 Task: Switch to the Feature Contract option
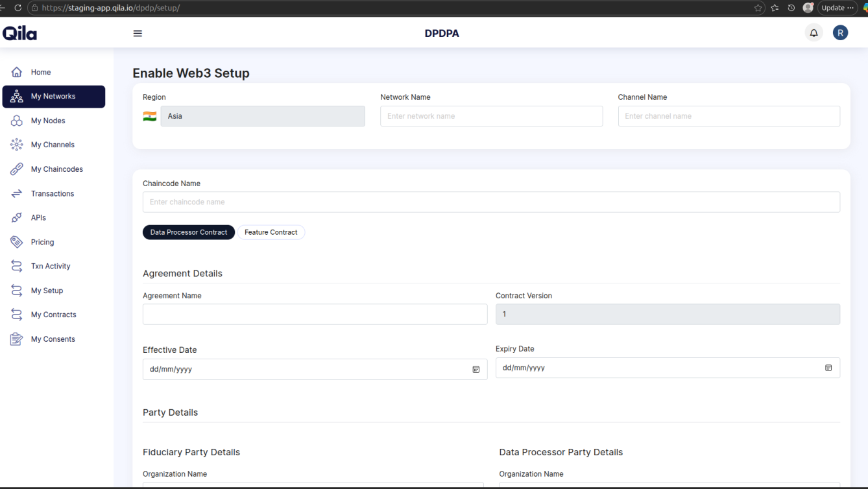(x=271, y=232)
